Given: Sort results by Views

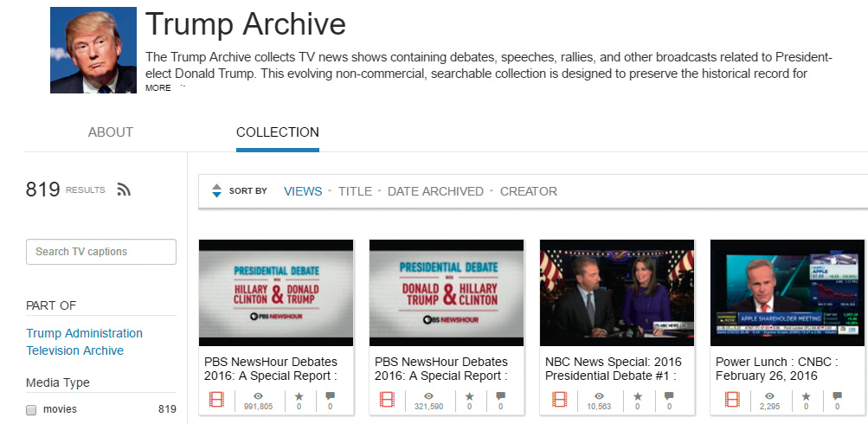Looking at the screenshot, I should pos(303,191).
